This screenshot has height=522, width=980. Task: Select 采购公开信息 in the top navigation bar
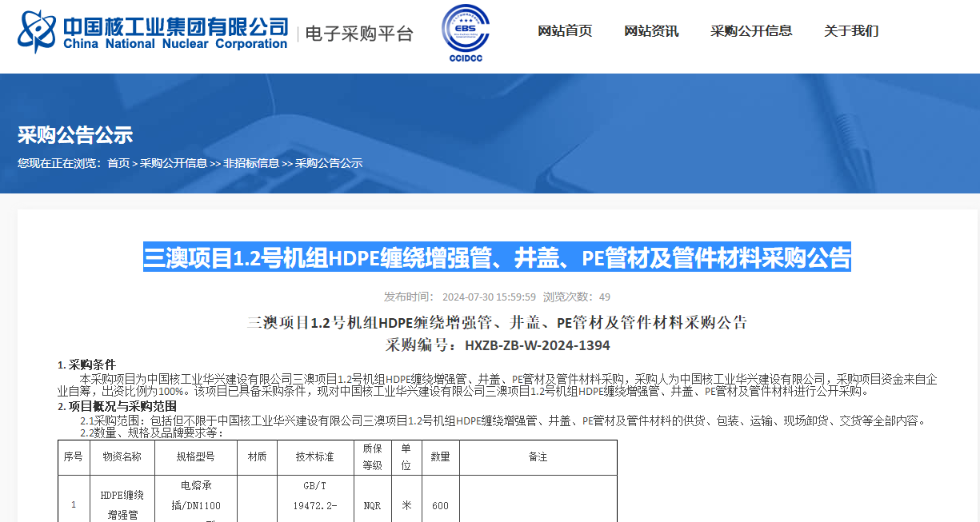point(751,31)
